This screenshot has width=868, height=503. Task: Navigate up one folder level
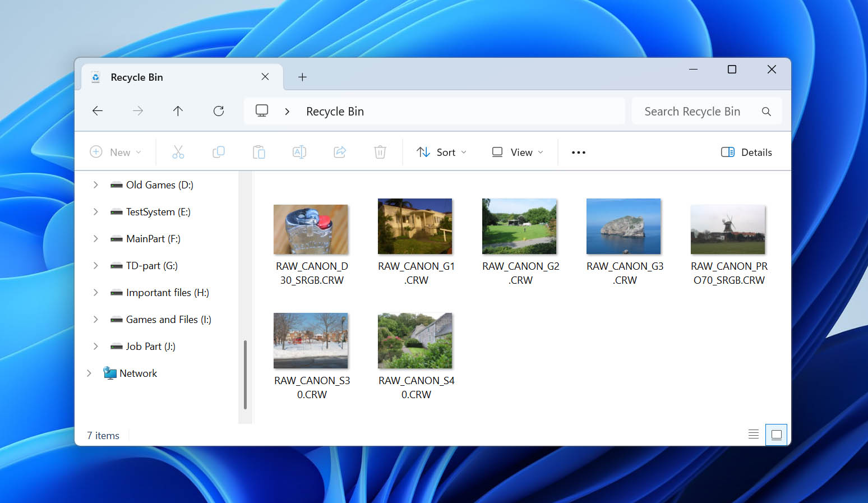coord(178,111)
